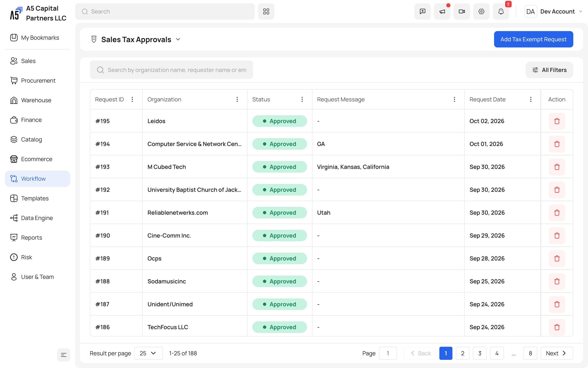Focus the organization name search box
Screen dimensions: 588x368
[171, 70]
